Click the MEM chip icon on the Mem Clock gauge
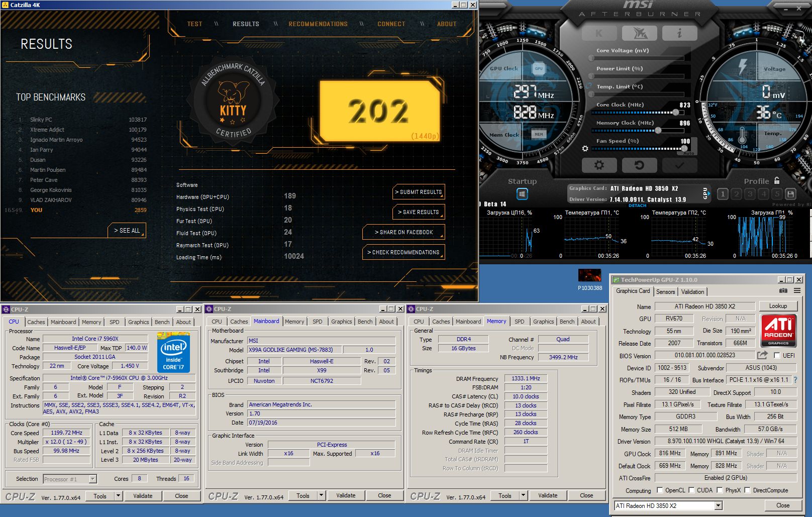This screenshot has width=812, height=517. (x=539, y=134)
